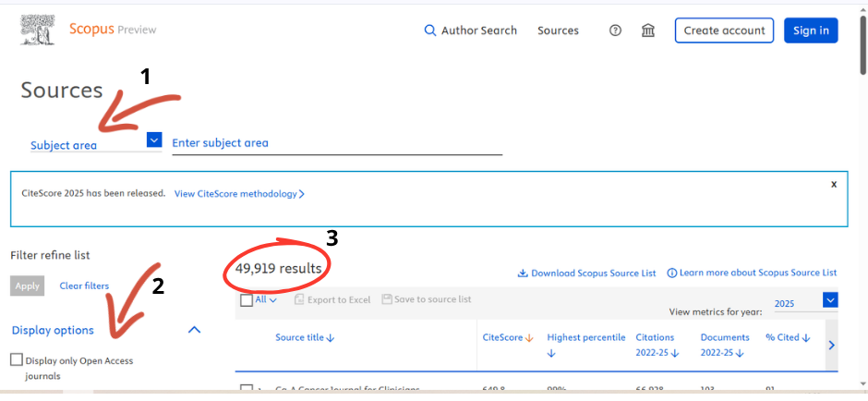The image size is (868, 401).
Task: Click the Sources page heading
Action: point(62,90)
